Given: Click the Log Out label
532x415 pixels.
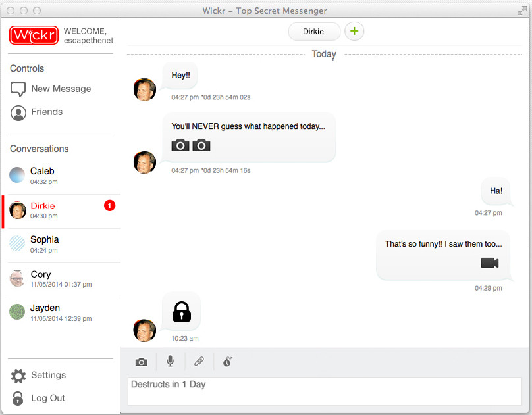Looking at the screenshot, I should coord(48,398).
